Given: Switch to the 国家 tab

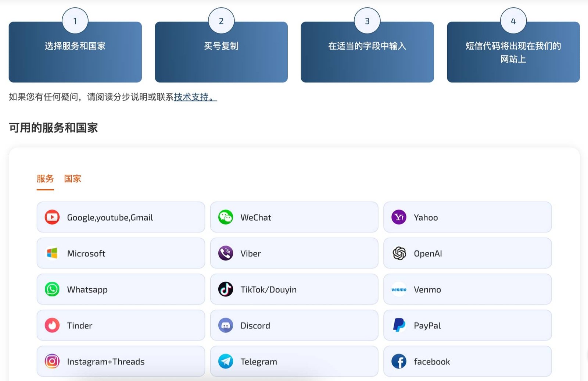Looking at the screenshot, I should point(72,179).
